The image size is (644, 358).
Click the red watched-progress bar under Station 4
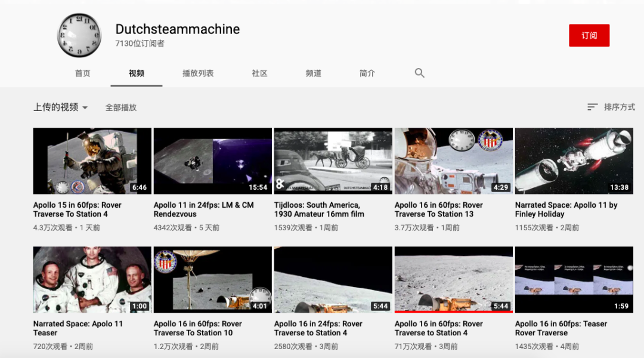coord(453,312)
